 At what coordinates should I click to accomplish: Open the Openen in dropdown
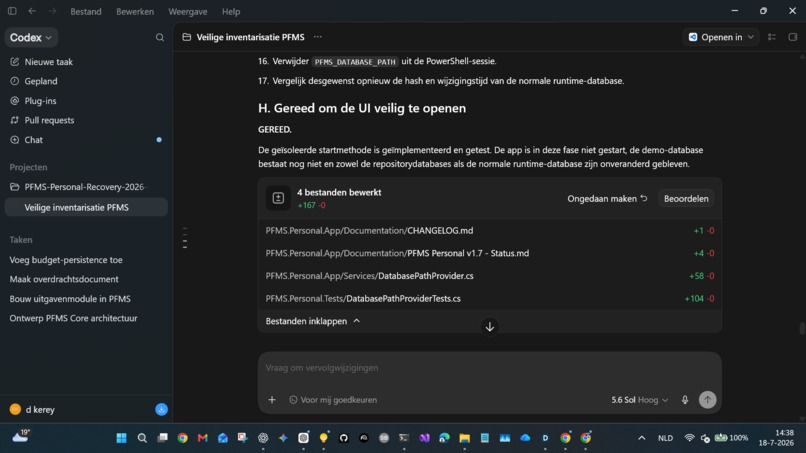(x=721, y=37)
